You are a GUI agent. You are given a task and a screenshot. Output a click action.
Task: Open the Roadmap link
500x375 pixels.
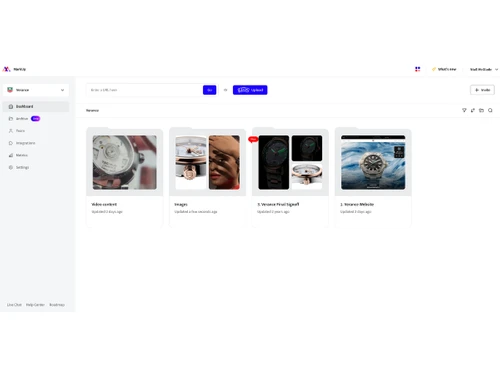(x=57, y=305)
